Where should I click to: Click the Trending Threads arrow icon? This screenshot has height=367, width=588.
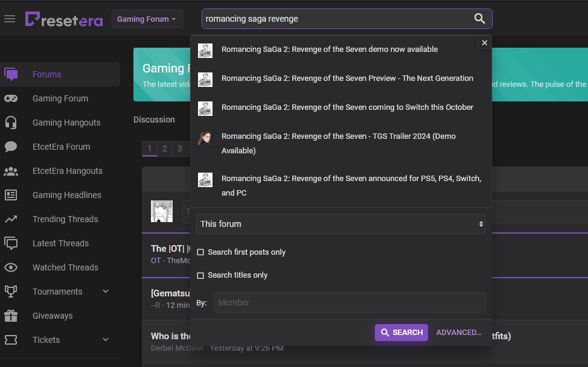[11, 219]
